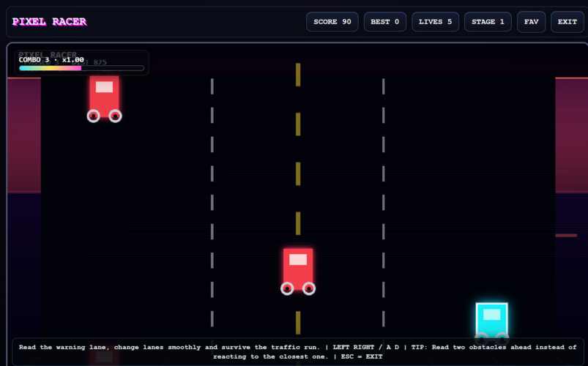Click the red car beneath the combo panel
The width and height of the screenshot is (588, 366).
pyautogui.click(x=104, y=99)
